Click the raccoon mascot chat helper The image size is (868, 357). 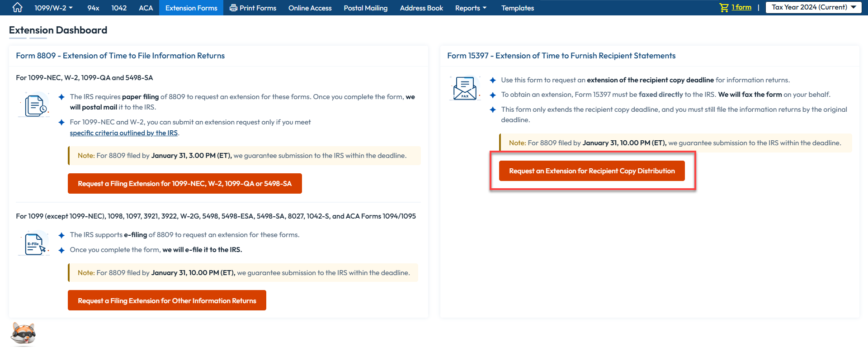[x=24, y=334]
